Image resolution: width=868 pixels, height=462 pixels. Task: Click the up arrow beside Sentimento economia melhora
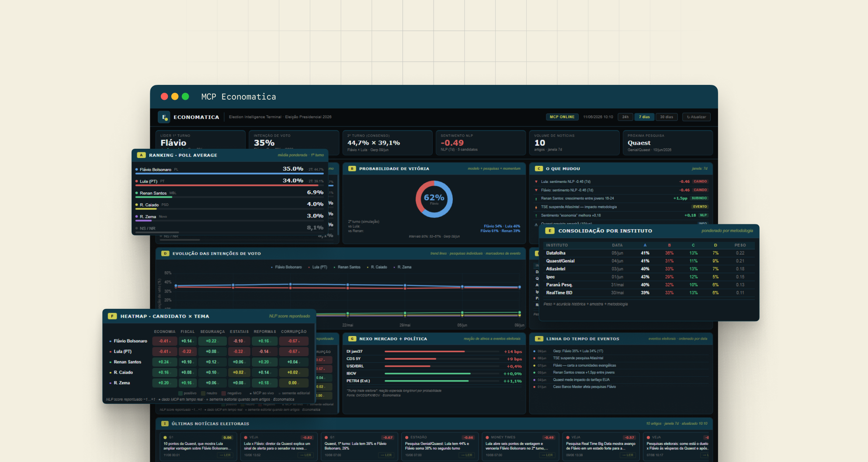[536, 216]
